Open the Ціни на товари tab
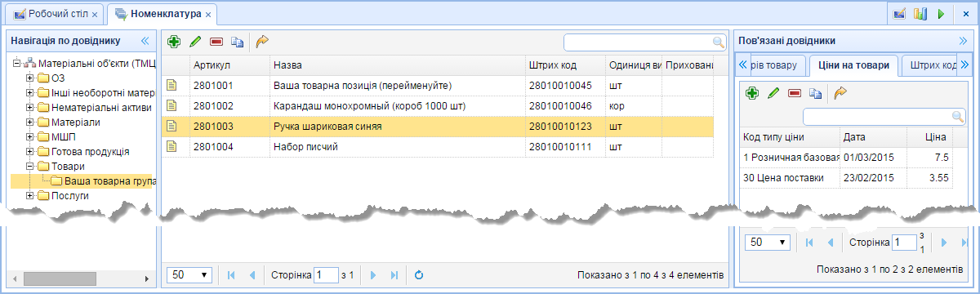This screenshot has height=294, width=980. click(853, 65)
